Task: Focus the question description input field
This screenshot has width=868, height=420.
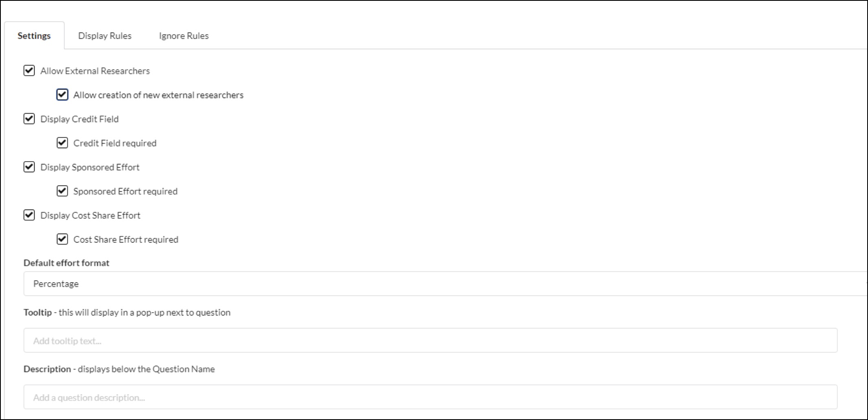Action: point(430,397)
